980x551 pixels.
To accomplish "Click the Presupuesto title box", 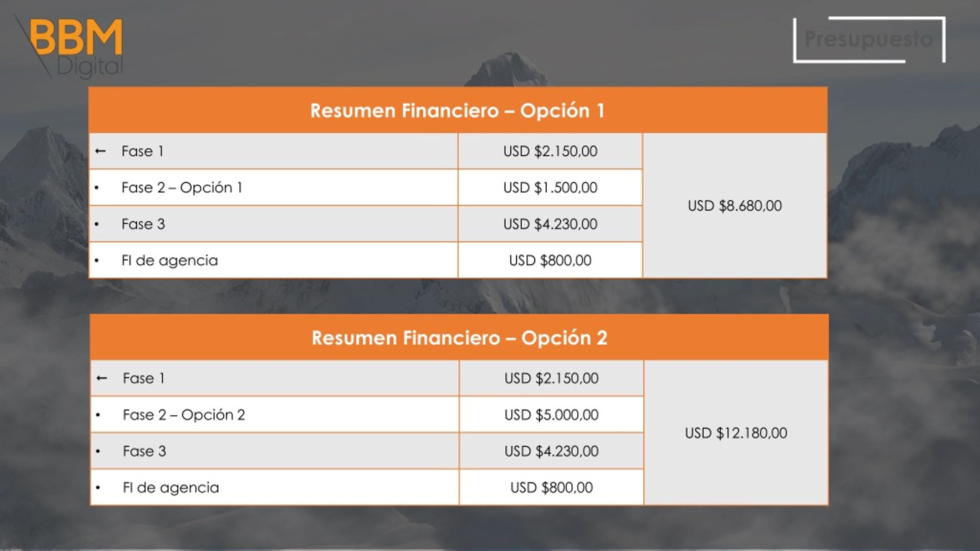I will click(869, 39).
